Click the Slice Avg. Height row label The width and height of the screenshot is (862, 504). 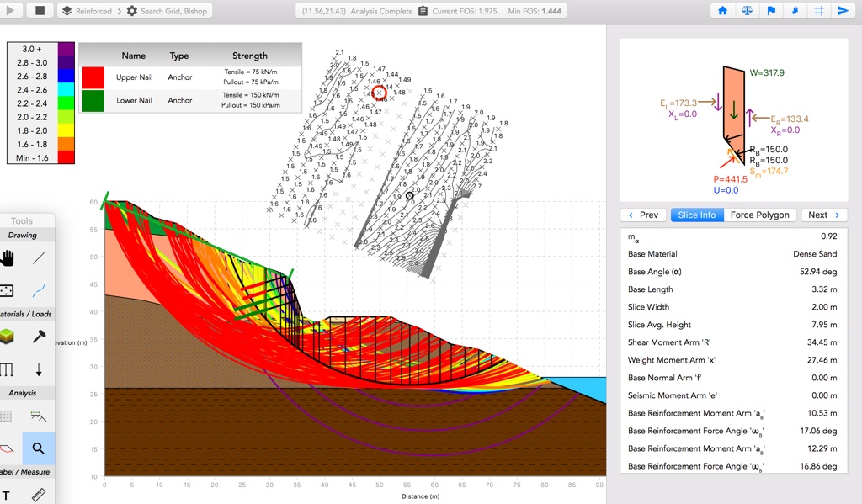[660, 325]
